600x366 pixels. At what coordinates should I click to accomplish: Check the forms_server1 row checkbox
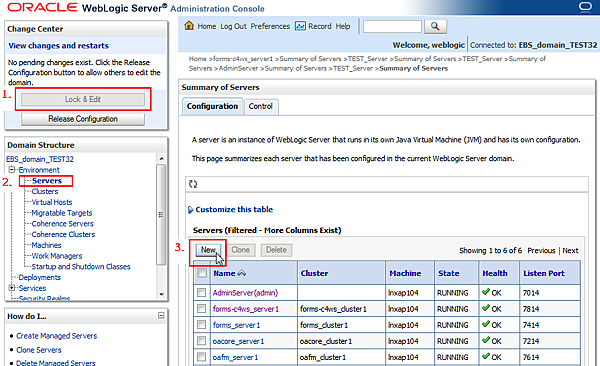pos(201,325)
